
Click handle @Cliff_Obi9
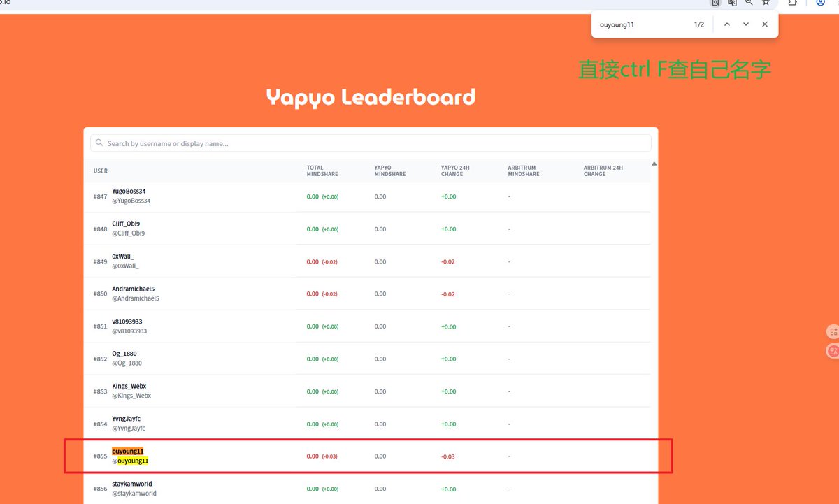[129, 233]
